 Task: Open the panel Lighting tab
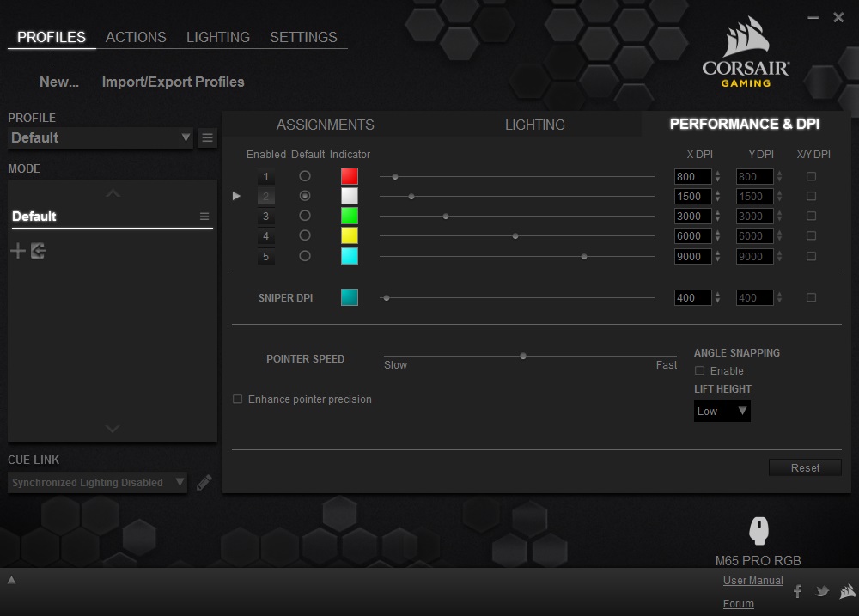(x=534, y=125)
